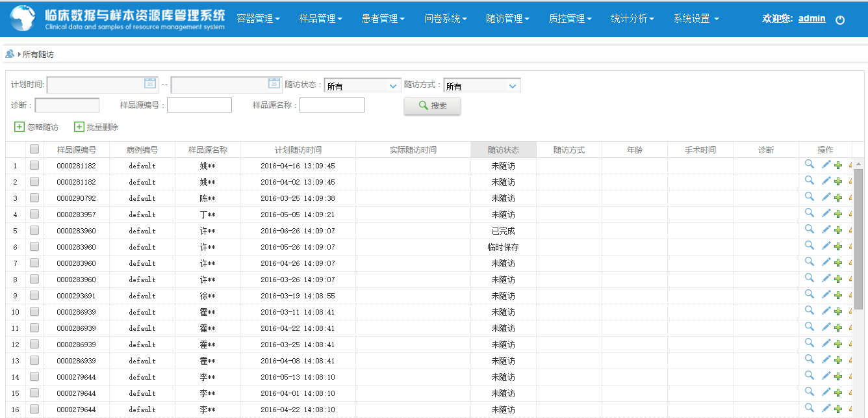Viewport: 868px width, 418px height.
Task: Click the pencil edit icon in row 13
Action: pos(826,359)
